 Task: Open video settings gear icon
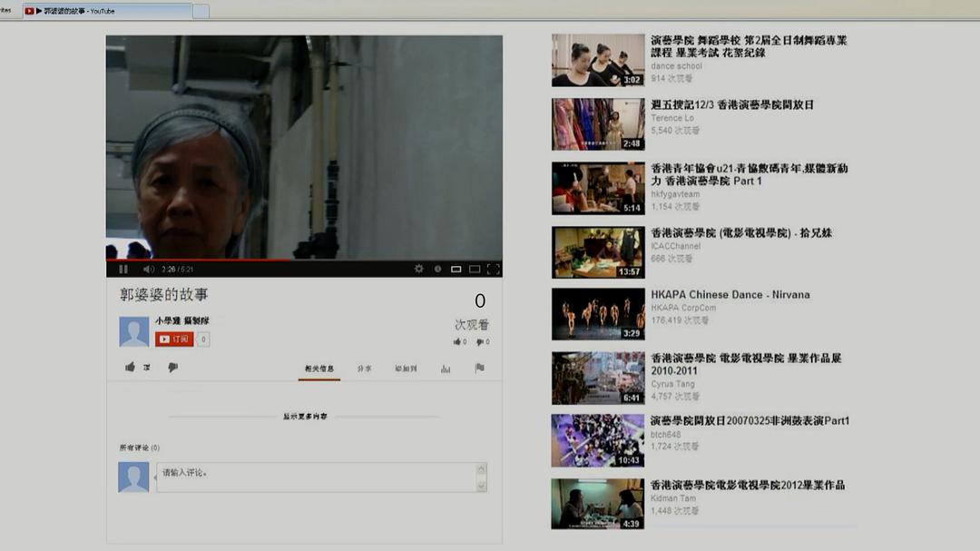click(x=418, y=269)
